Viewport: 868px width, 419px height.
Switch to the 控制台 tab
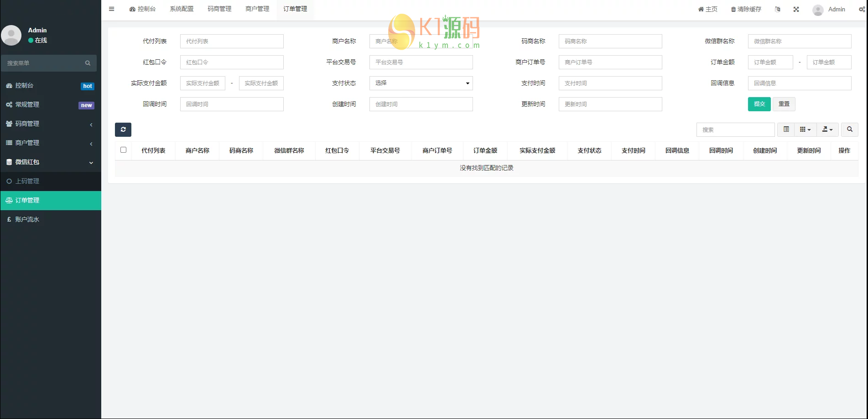click(143, 9)
